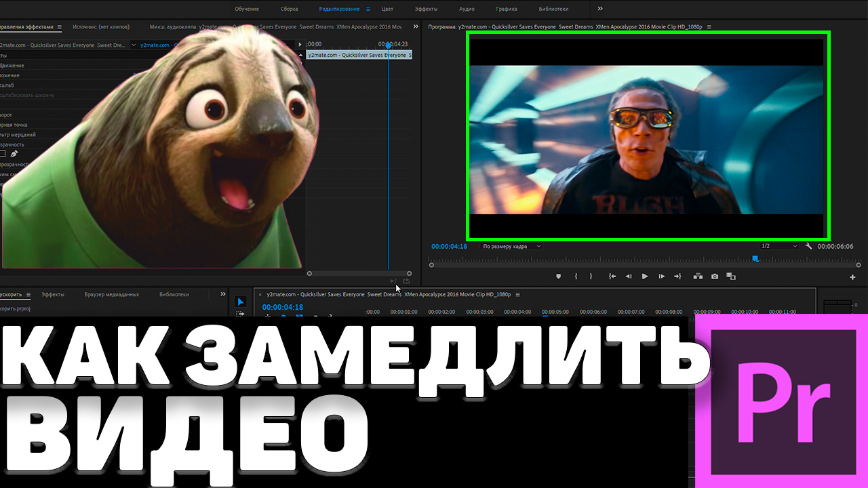Screen dimensions: 868x488
Task: Click play-only-audio icon in Effect Controls
Action: [x=393, y=281]
